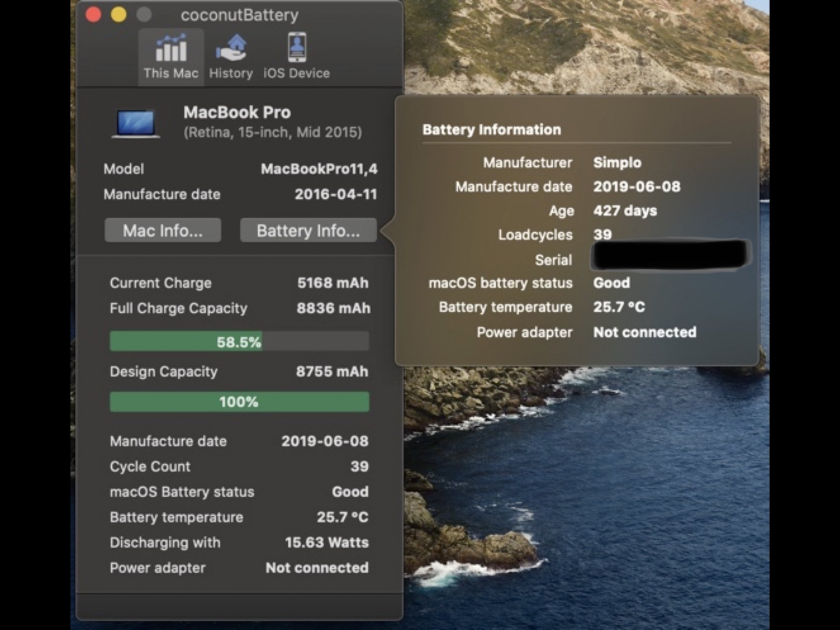840x630 pixels.
Task: Select the This Mac bar chart icon
Action: (171, 48)
